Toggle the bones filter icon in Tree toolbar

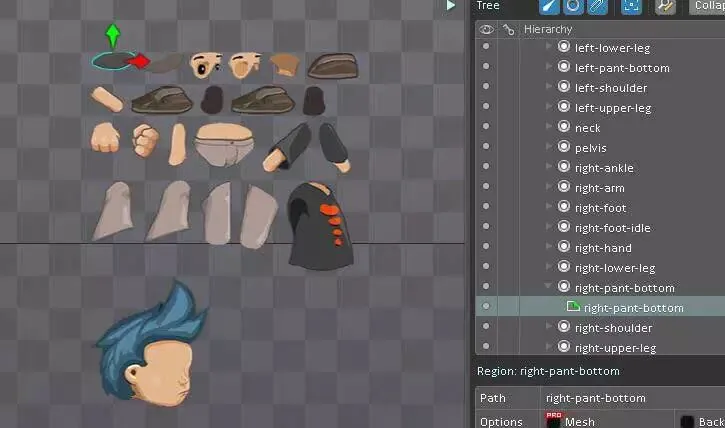tap(549, 6)
